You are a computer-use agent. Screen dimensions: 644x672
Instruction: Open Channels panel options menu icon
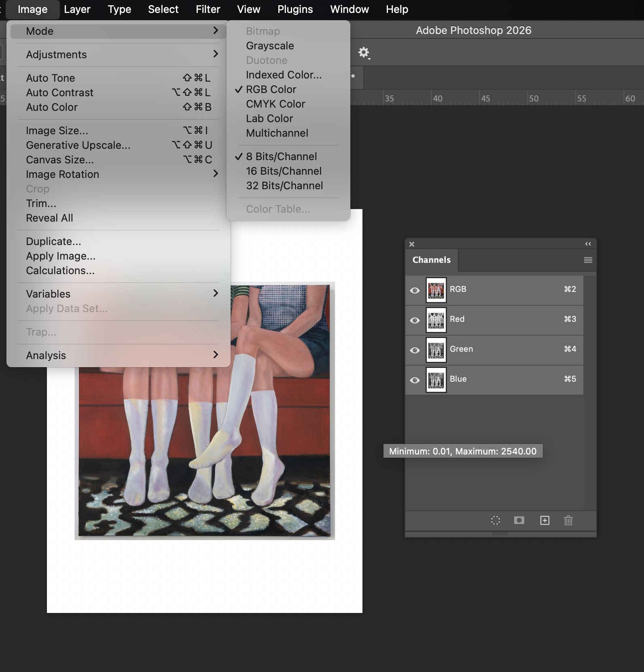588,260
